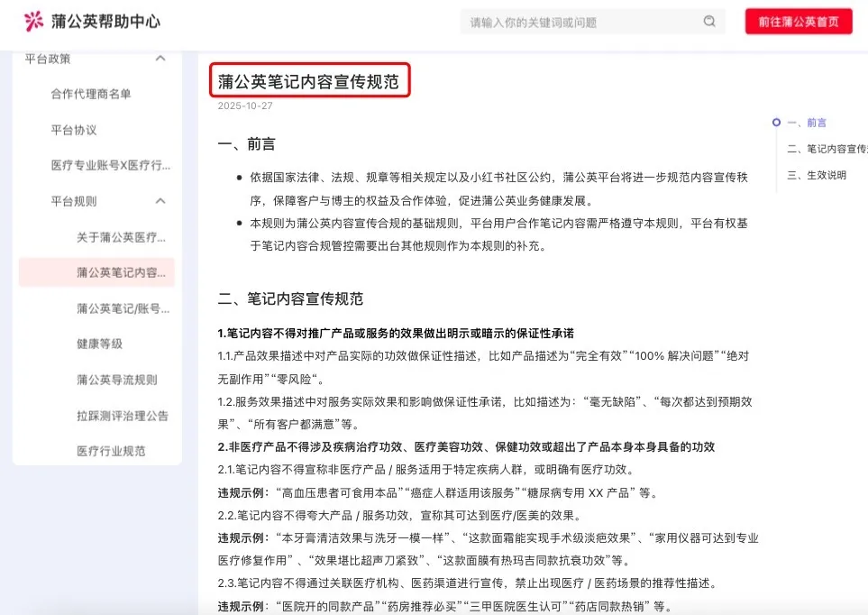Click the search magnifier icon
The image size is (868, 615).
(709, 22)
